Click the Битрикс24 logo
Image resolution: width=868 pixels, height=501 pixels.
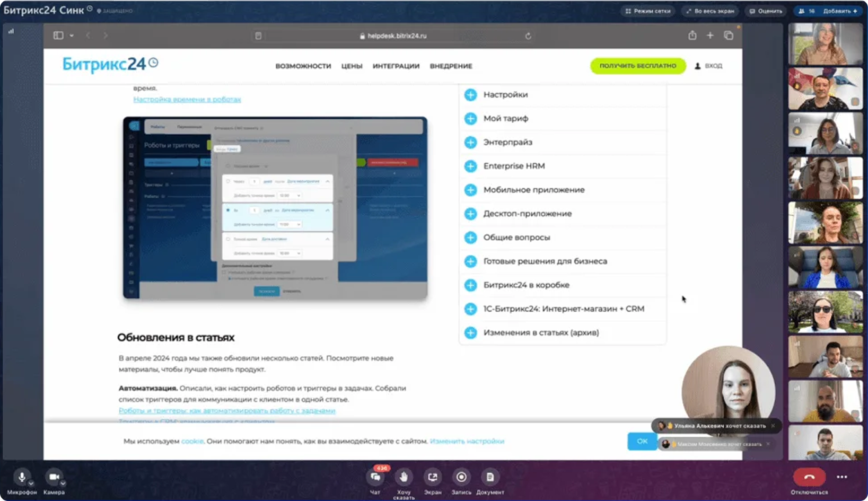(110, 64)
